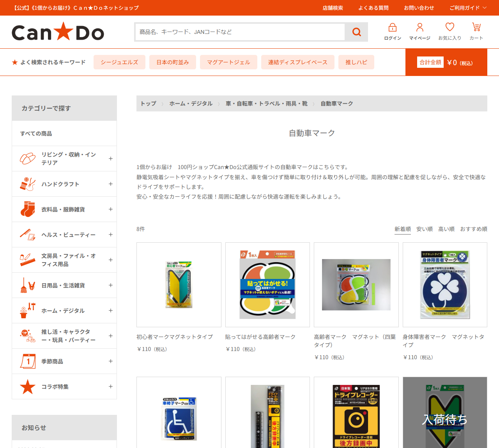This screenshot has height=448, width=499.
Task: Open 貼ってはがせる高齢者マーク product image
Action: click(x=267, y=285)
